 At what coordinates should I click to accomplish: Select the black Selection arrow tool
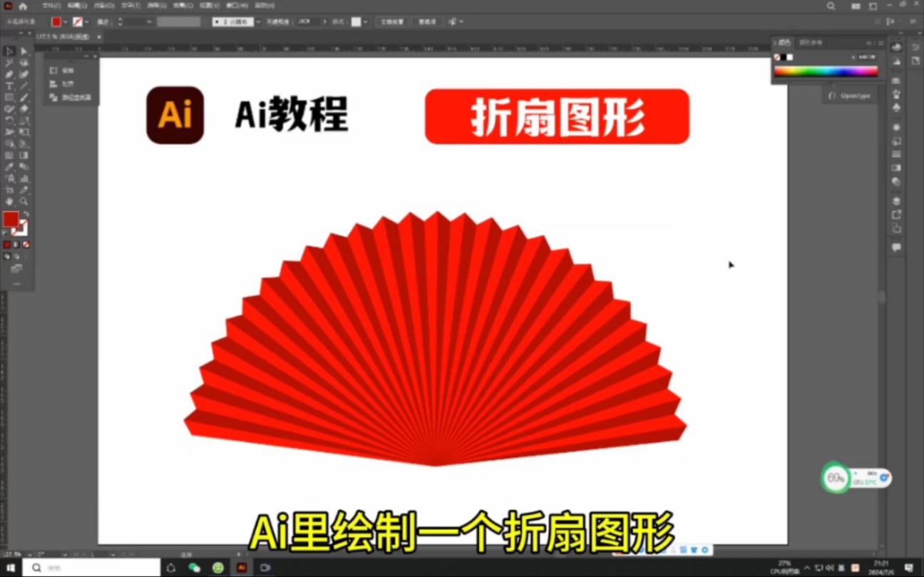(9, 51)
